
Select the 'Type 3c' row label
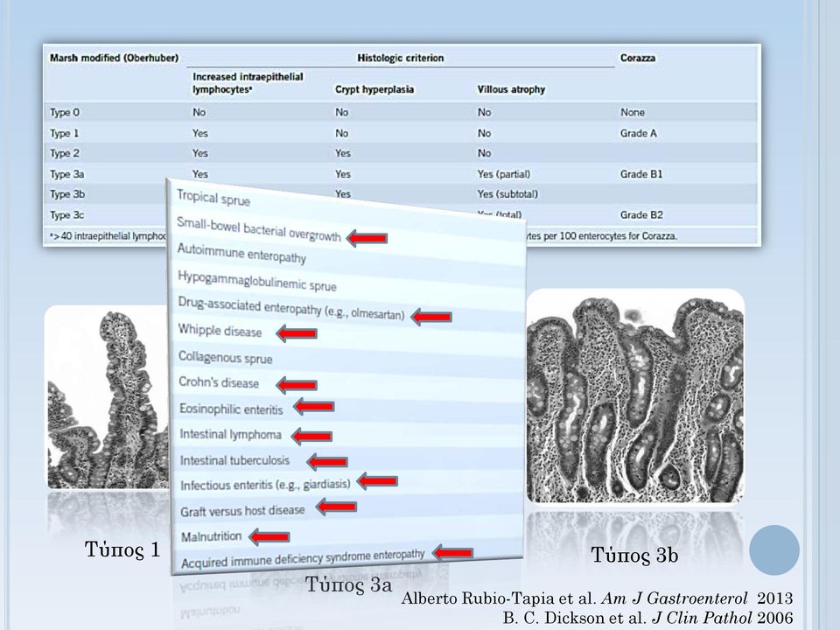point(67,215)
